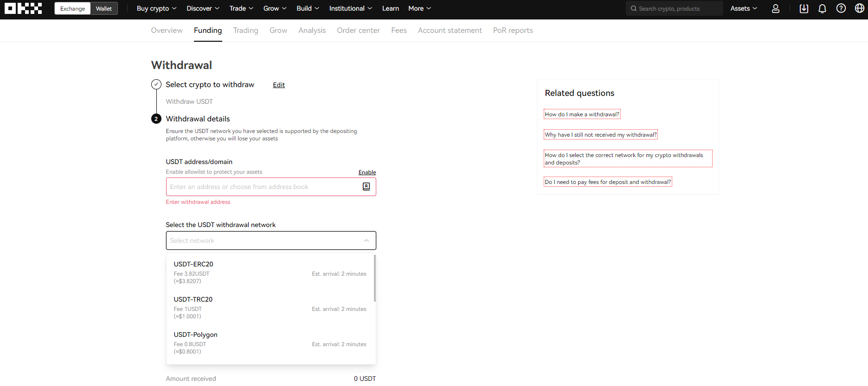Focus the USDT address input field
Screen dimensions: 868x386
coord(271,187)
